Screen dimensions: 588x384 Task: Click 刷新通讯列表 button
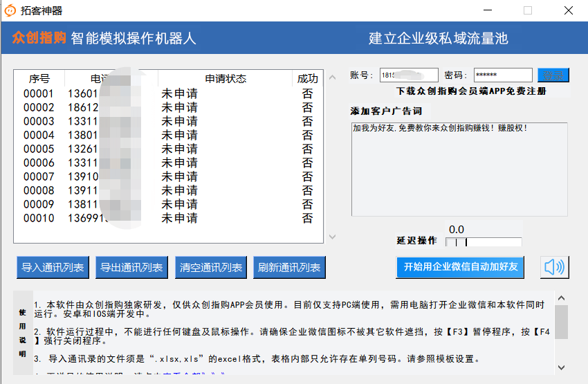click(289, 267)
